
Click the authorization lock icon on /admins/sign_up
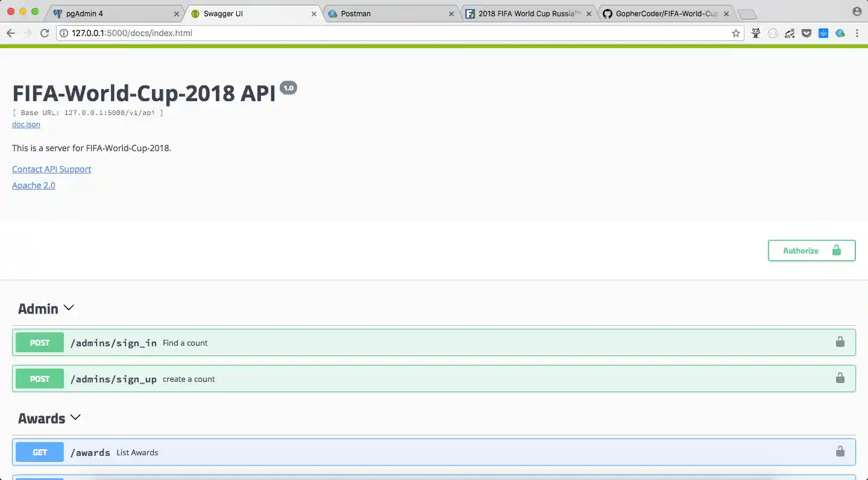pyautogui.click(x=840, y=378)
